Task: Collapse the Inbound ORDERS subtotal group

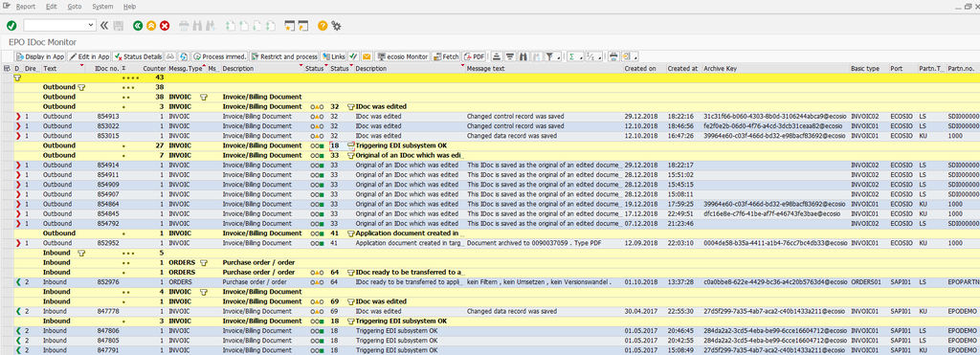Action: point(203,262)
